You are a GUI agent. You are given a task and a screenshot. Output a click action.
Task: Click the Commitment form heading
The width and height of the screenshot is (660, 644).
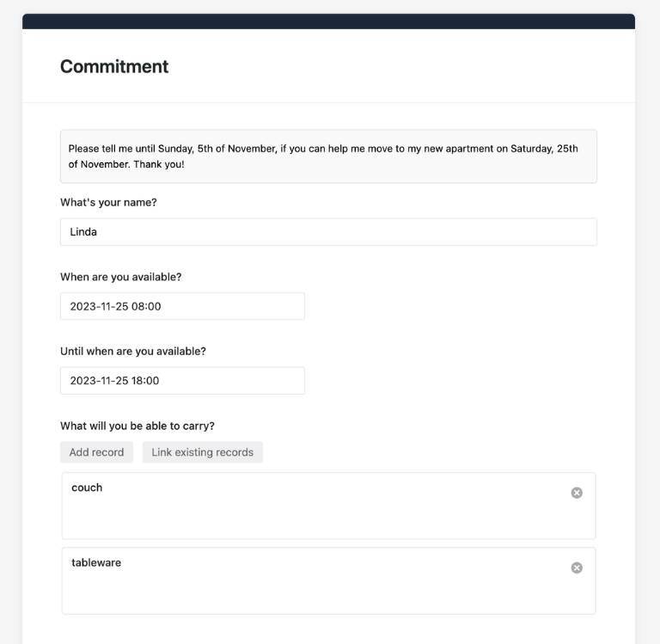[114, 66]
